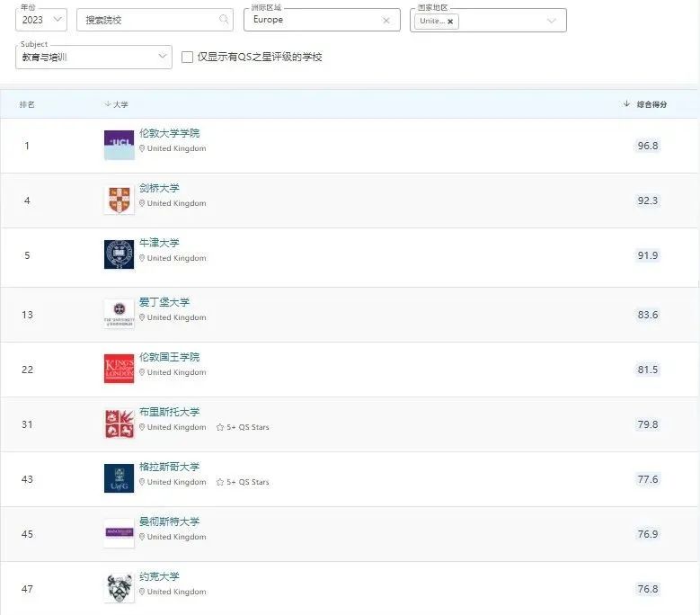Viewport: 700px width, 615px height.
Task: Click United Kingdom location under 伦敦大学学院
Action: coord(173,148)
